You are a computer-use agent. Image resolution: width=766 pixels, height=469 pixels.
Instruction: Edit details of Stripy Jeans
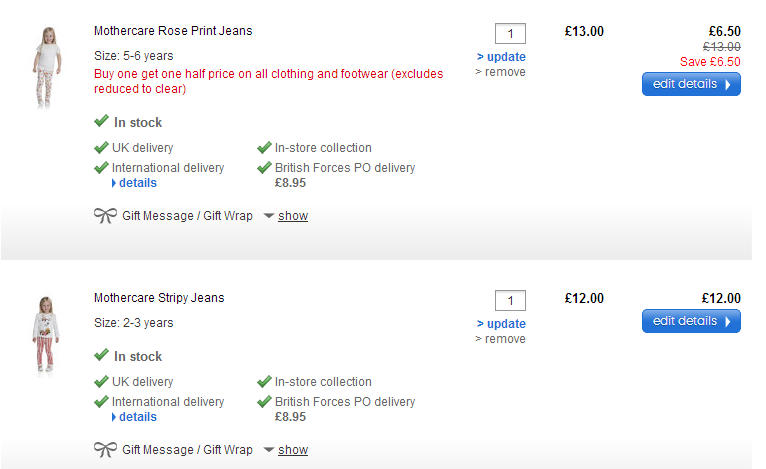click(691, 321)
